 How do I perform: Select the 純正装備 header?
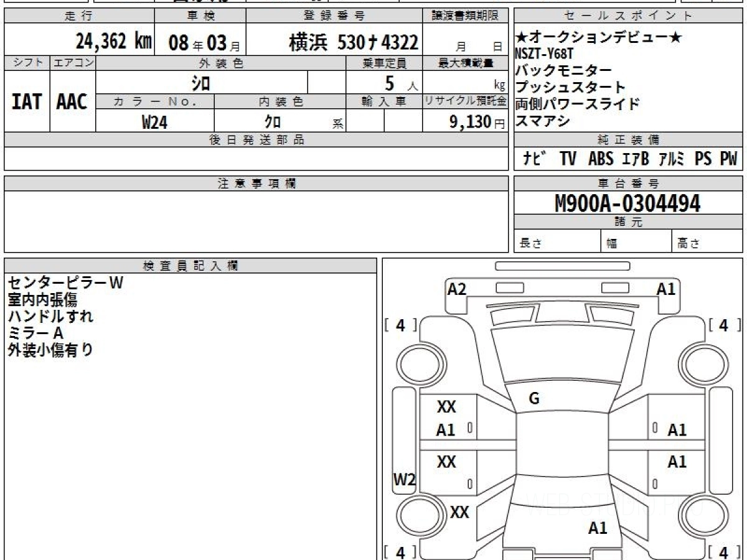629,140
